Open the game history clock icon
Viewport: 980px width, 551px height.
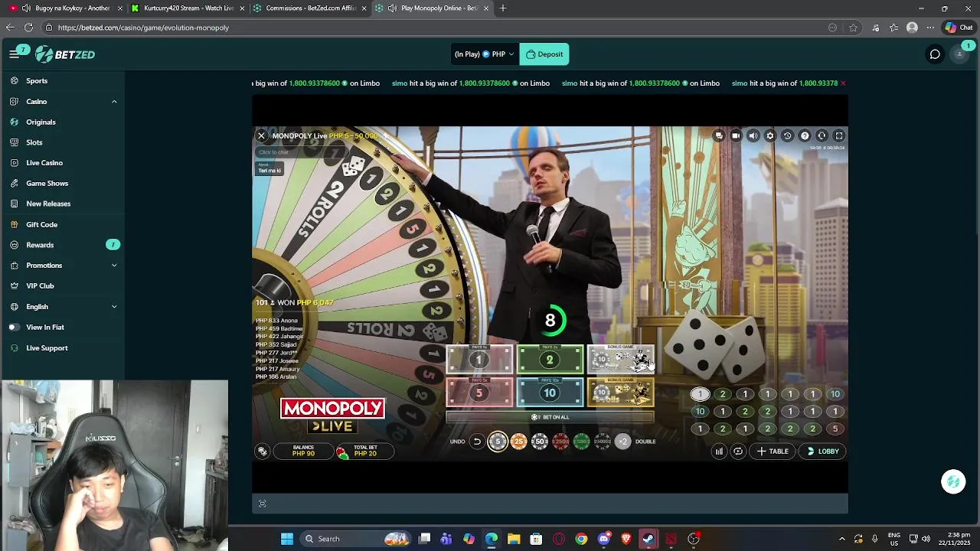787,135
